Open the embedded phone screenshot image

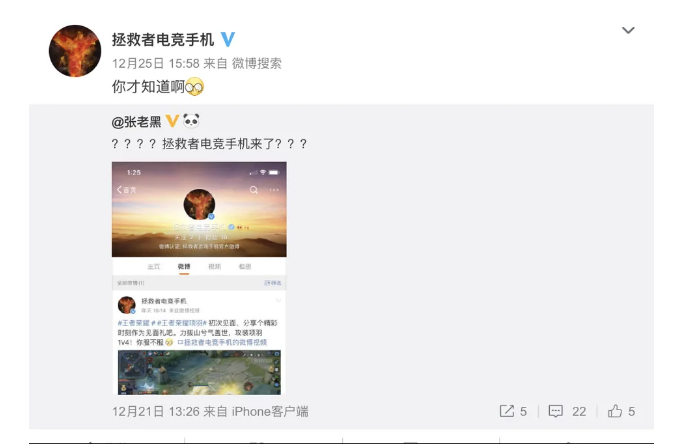coord(199,278)
